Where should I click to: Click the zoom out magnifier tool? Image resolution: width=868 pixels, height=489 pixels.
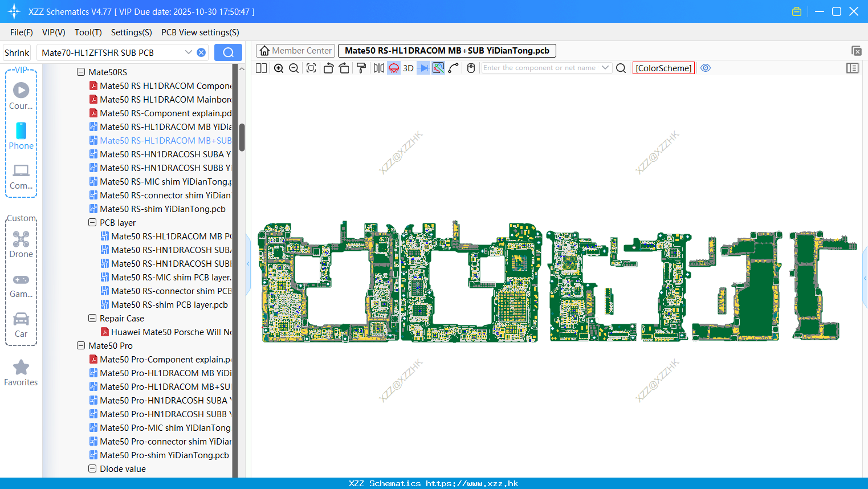click(x=294, y=68)
